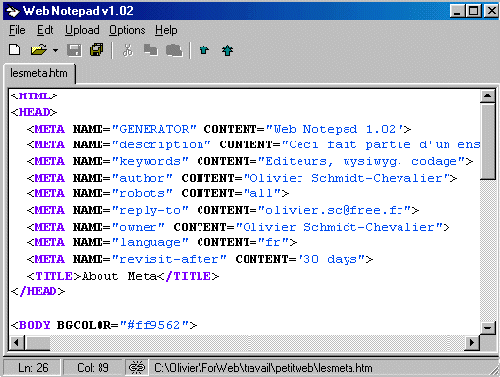Image resolution: width=500 pixels, height=377 pixels.
Task: Click the "fr" language content value
Action: [273, 242]
